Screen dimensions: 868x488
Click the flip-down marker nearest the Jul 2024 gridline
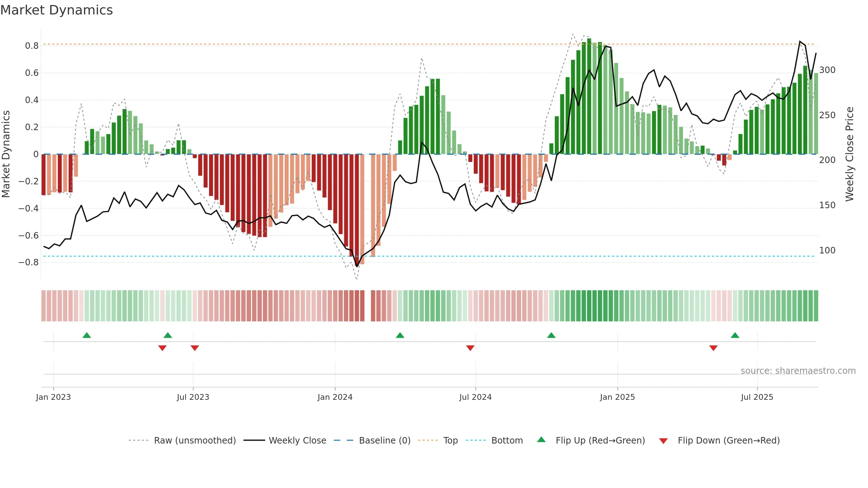(x=470, y=348)
